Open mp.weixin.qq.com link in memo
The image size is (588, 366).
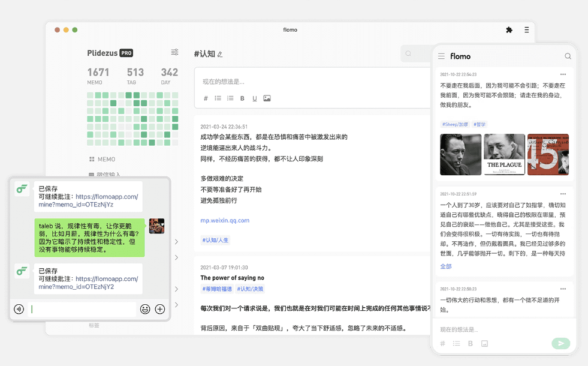(225, 220)
